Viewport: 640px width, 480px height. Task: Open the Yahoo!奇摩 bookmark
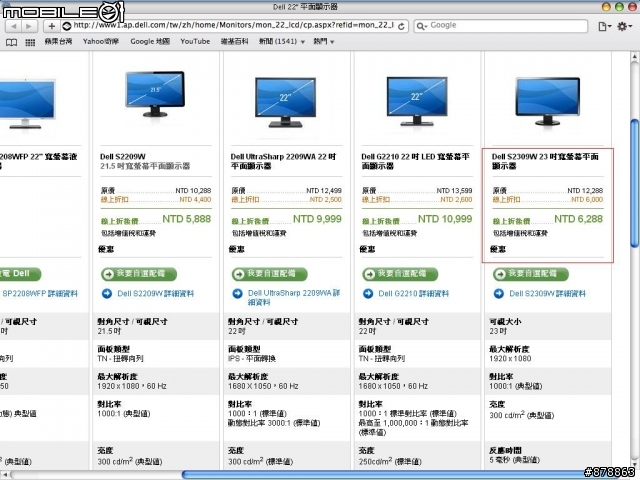101,41
